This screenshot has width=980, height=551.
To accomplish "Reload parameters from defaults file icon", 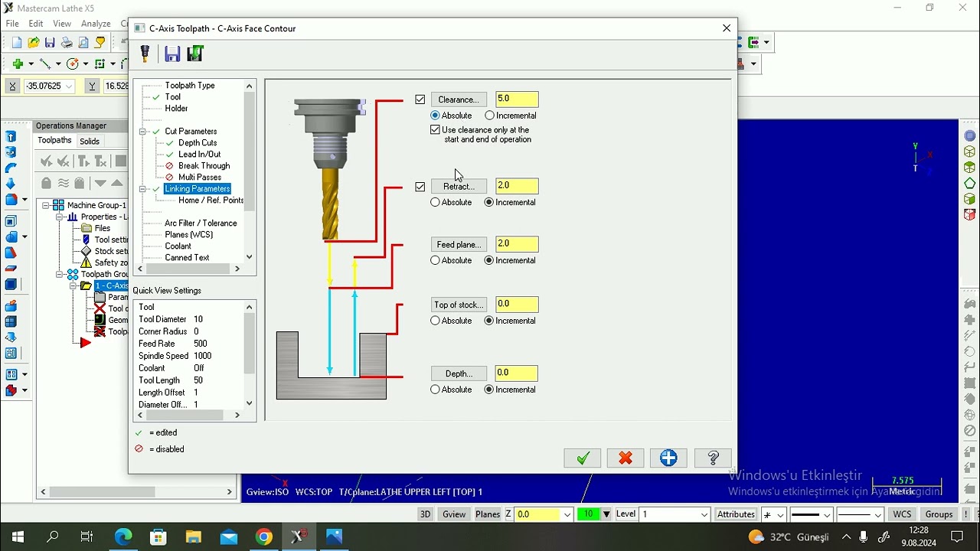I will tap(195, 54).
